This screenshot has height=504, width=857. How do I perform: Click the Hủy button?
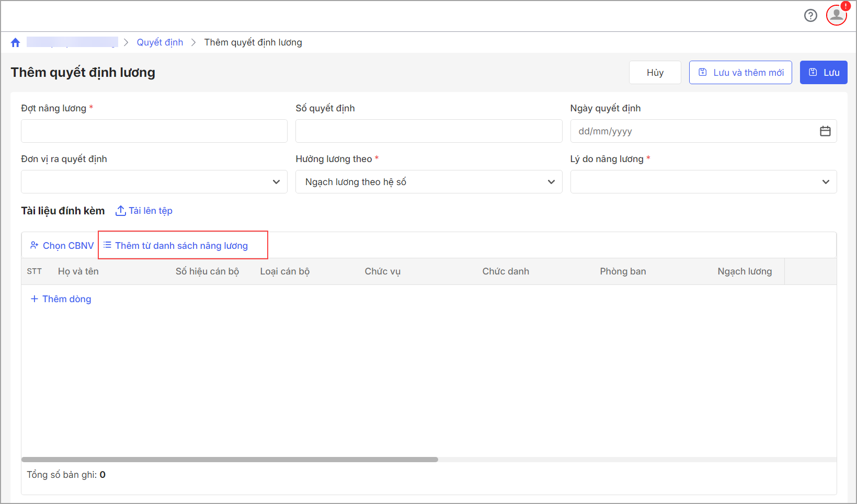tap(655, 73)
